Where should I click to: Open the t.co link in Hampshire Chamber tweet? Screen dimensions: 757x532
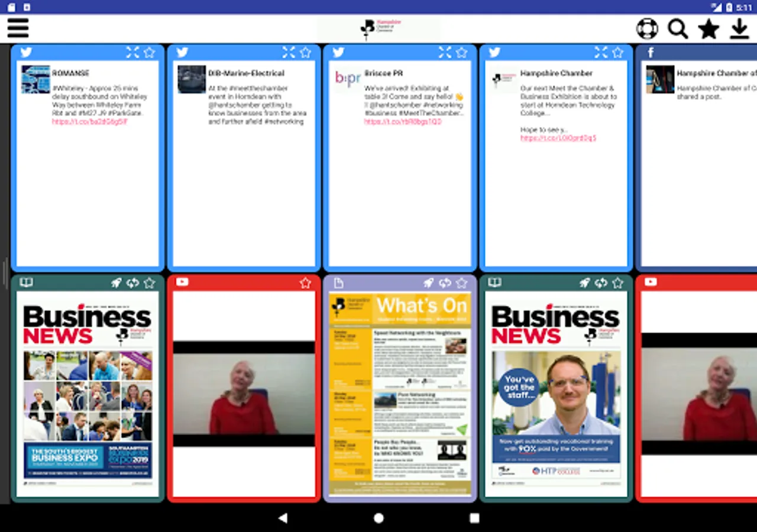[x=558, y=138]
